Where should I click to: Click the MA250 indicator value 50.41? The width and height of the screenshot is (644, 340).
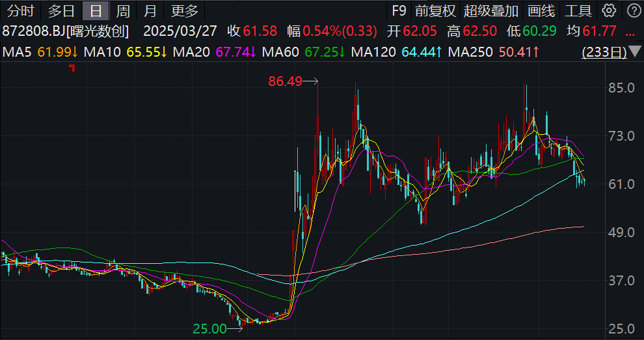(x=519, y=52)
